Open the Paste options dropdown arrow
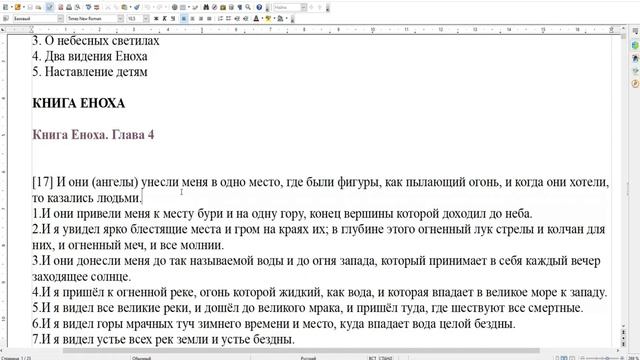This screenshot has width=640, height=360. point(130,7)
